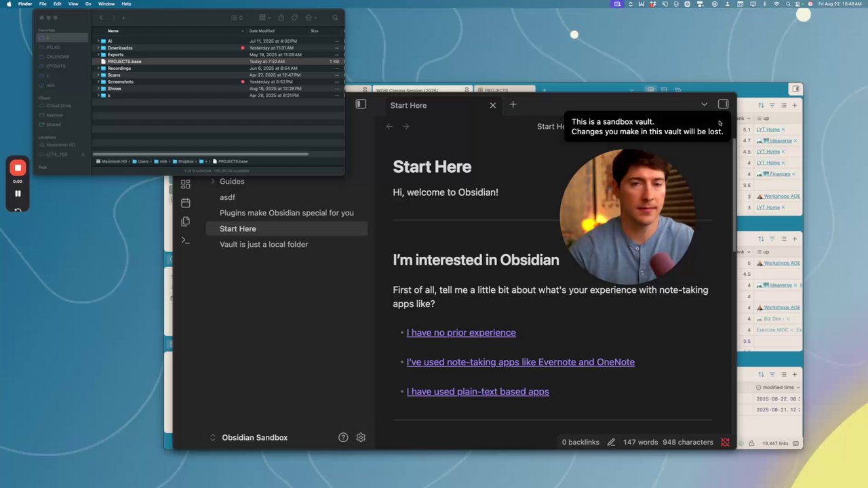Open the Go menu in menu bar

pyautogui.click(x=88, y=4)
